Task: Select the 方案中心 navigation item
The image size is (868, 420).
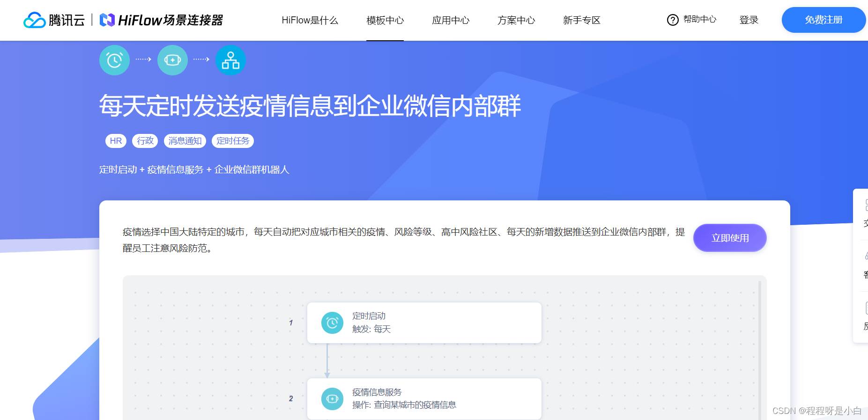Action: [x=516, y=20]
